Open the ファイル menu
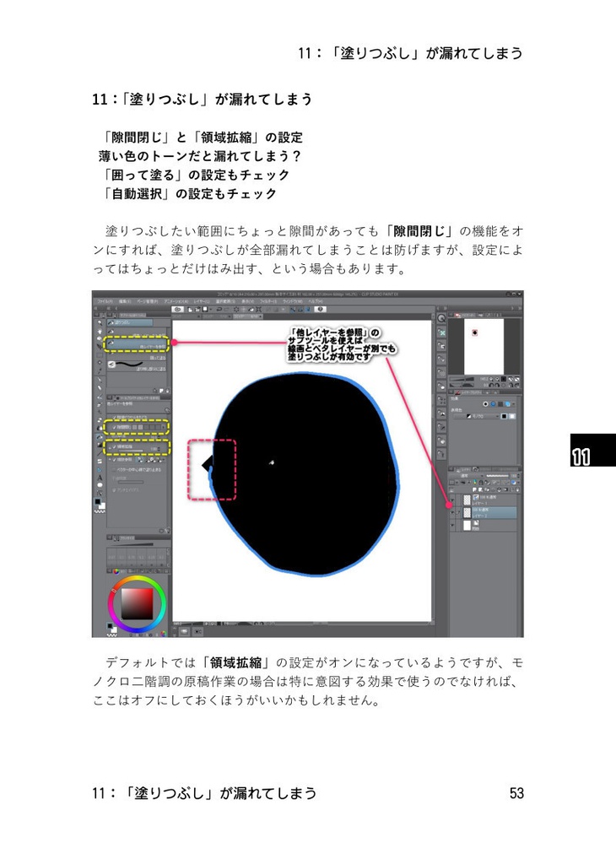Image resolution: width=616 pixels, height=864 pixels. coord(105,301)
